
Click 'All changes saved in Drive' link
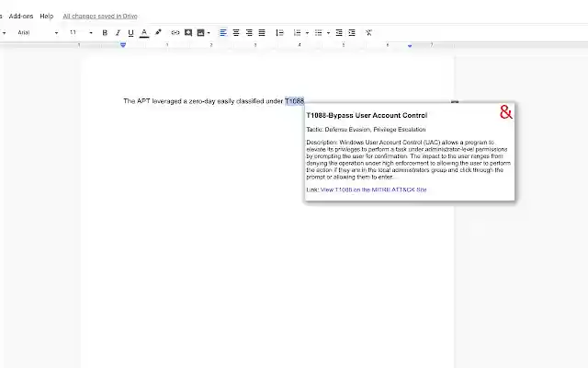100,17
